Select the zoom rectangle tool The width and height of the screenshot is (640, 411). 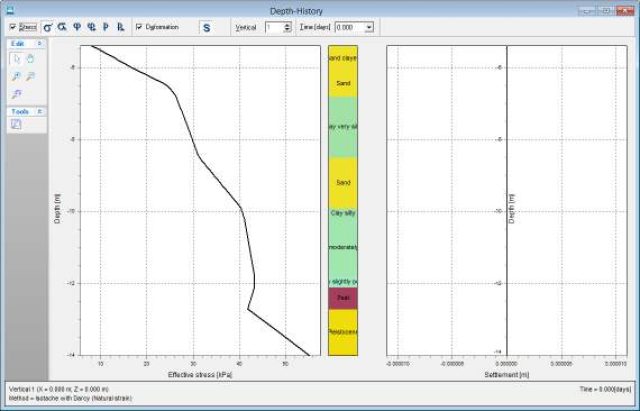tap(16, 94)
